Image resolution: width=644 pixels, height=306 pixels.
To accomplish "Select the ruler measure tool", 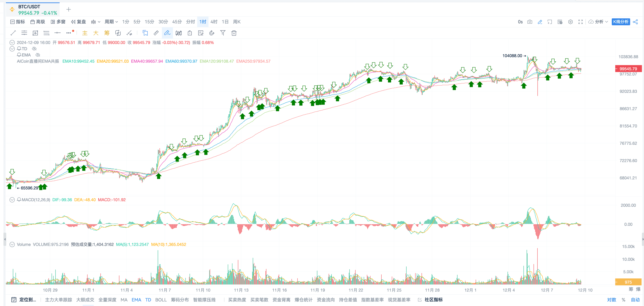I will [x=156, y=33].
